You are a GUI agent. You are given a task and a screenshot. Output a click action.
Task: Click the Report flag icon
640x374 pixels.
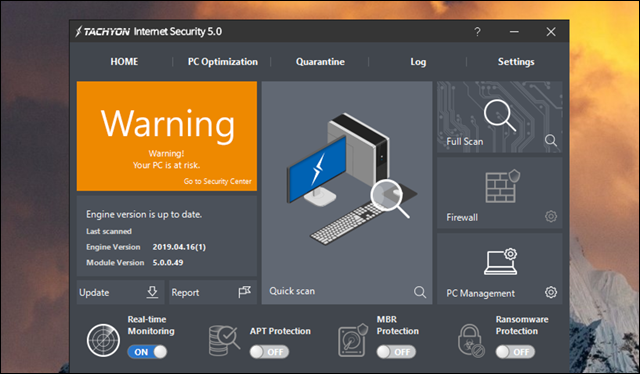coord(244,292)
